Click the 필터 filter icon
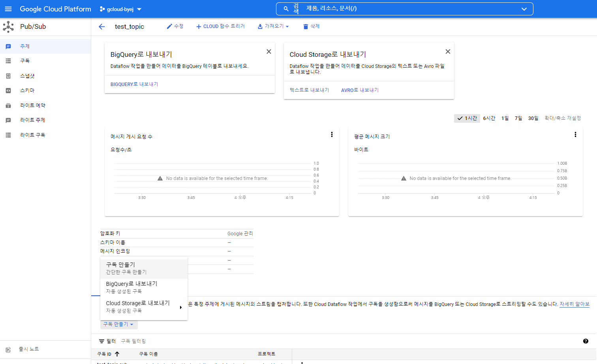This screenshot has width=597, height=364. coord(102,341)
